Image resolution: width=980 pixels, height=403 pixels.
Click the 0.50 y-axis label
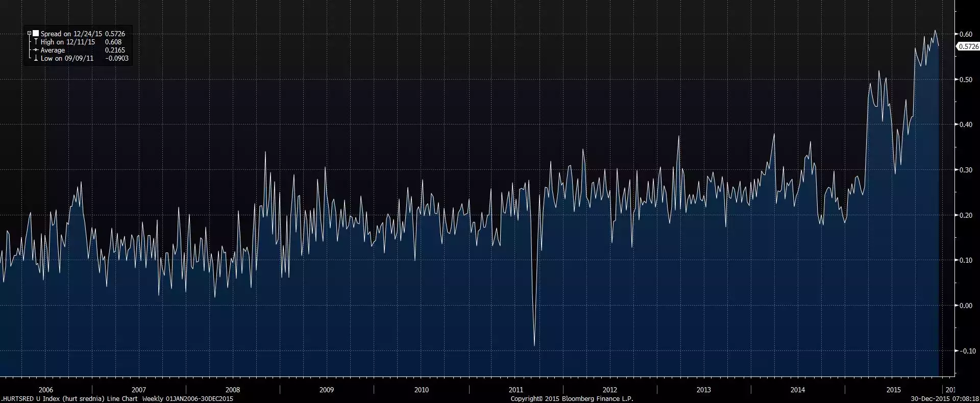966,80
